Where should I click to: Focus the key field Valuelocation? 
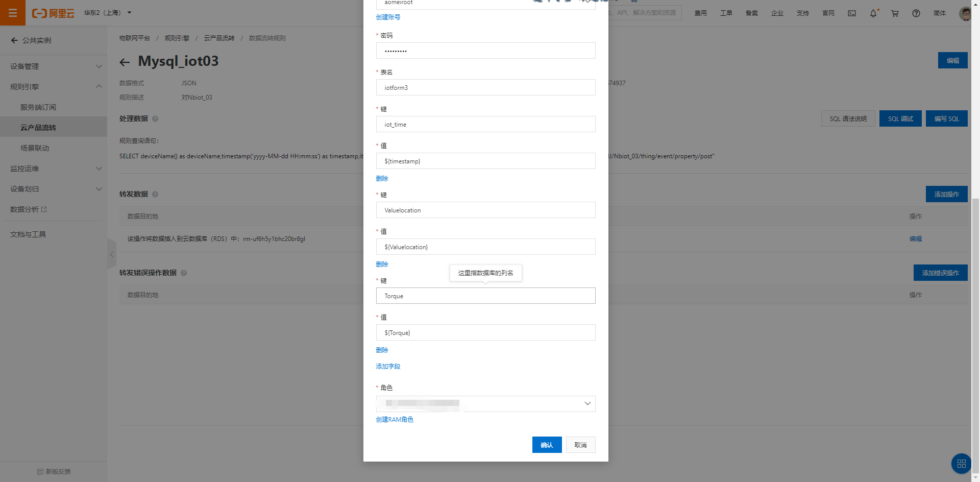[x=485, y=210]
